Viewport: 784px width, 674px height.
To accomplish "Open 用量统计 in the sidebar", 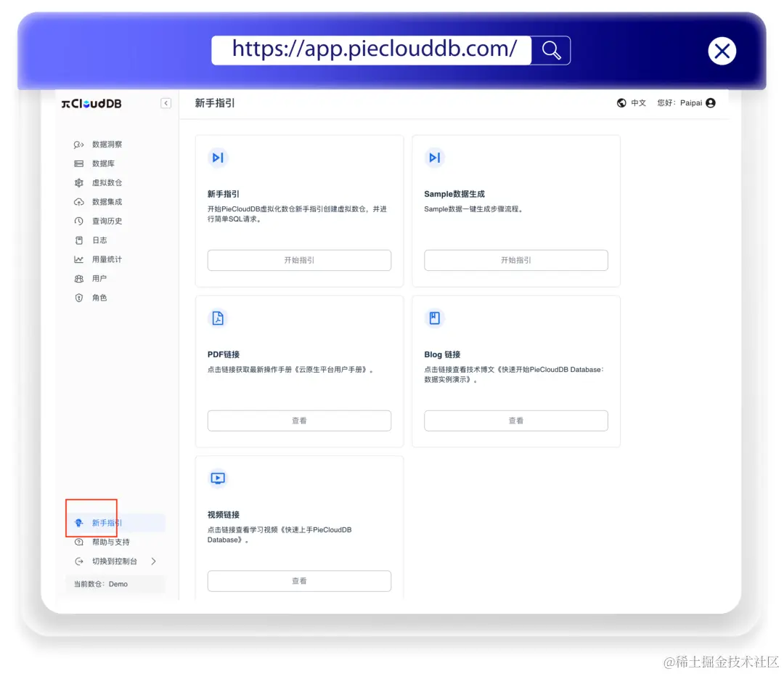I will click(x=107, y=259).
